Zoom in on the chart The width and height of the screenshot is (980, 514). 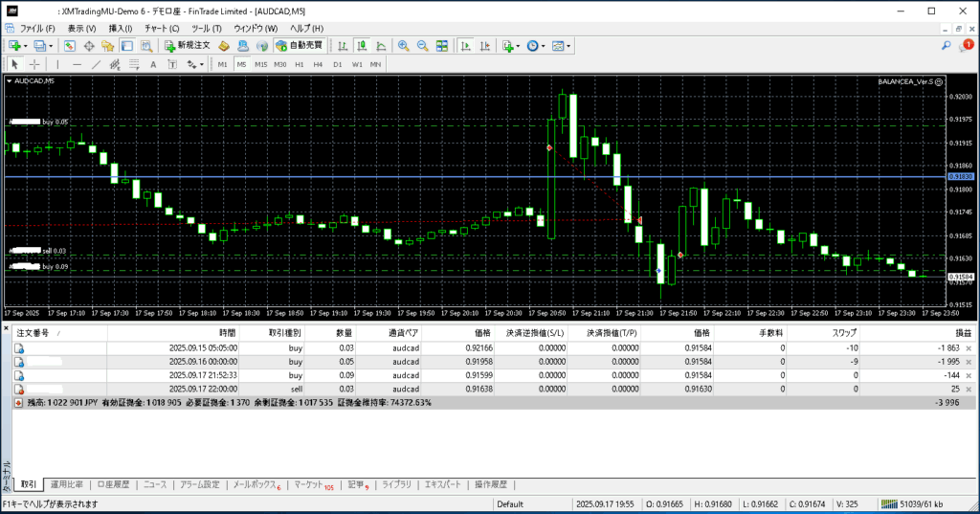tap(404, 45)
